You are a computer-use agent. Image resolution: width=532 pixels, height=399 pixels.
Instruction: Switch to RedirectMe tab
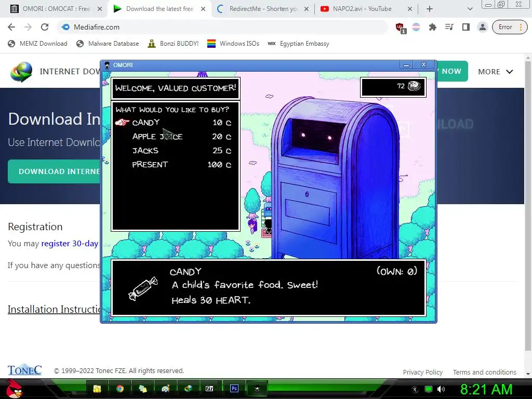point(263,9)
